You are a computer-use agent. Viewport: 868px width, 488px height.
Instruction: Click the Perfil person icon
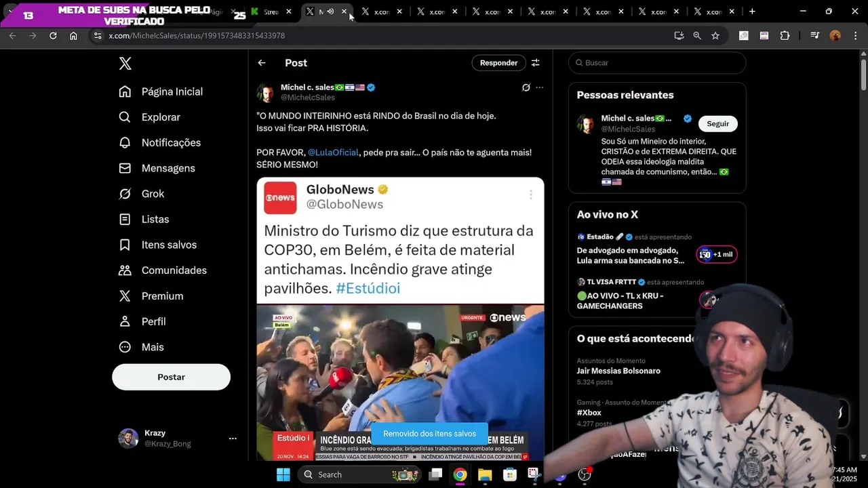coord(125,321)
